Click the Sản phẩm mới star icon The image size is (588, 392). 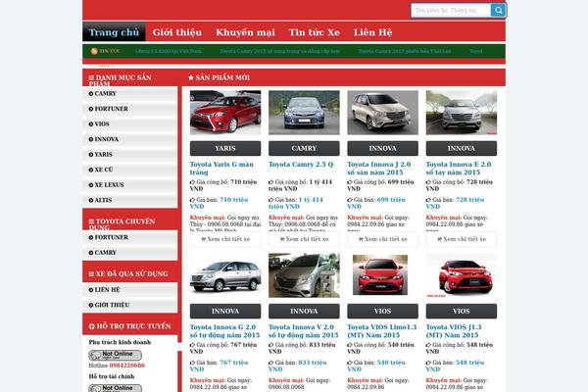[190, 77]
